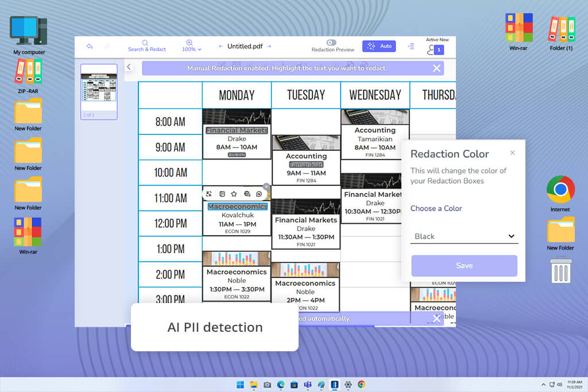Image resolution: width=588 pixels, height=392 pixels.
Task: Click the Auto redaction button
Action: click(379, 46)
